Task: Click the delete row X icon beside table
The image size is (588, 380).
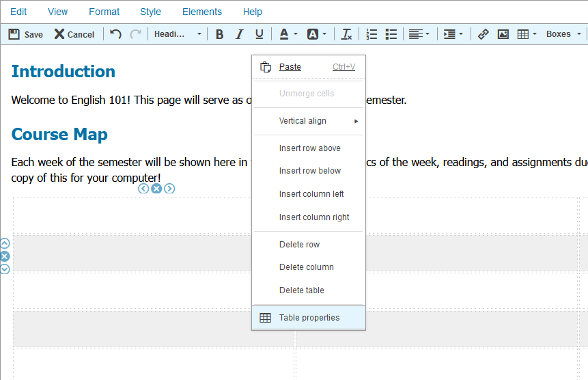Action: pos(5,256)
